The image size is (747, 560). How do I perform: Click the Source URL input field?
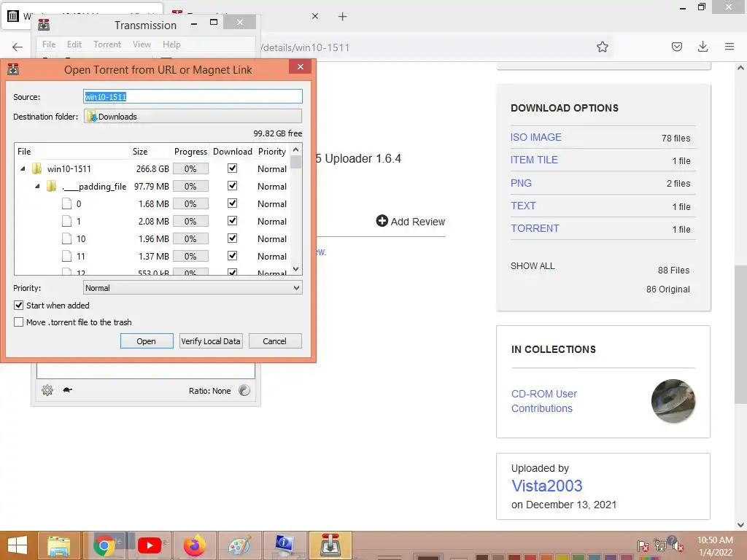tap(193, 97)
